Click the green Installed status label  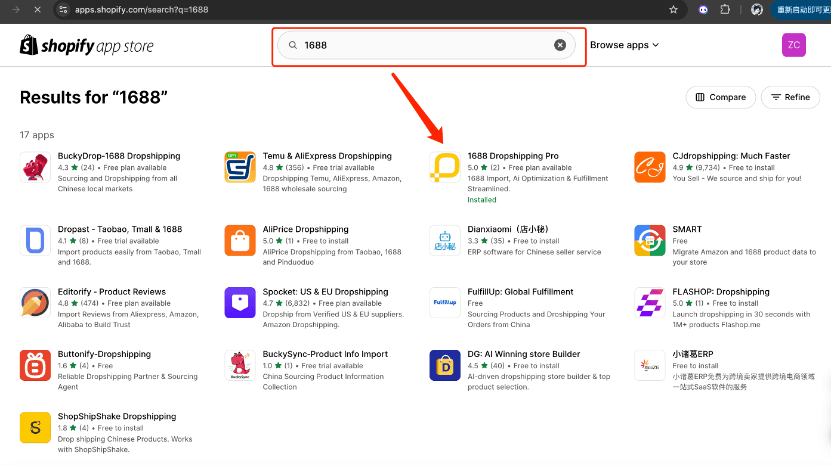tap(481, 200)
